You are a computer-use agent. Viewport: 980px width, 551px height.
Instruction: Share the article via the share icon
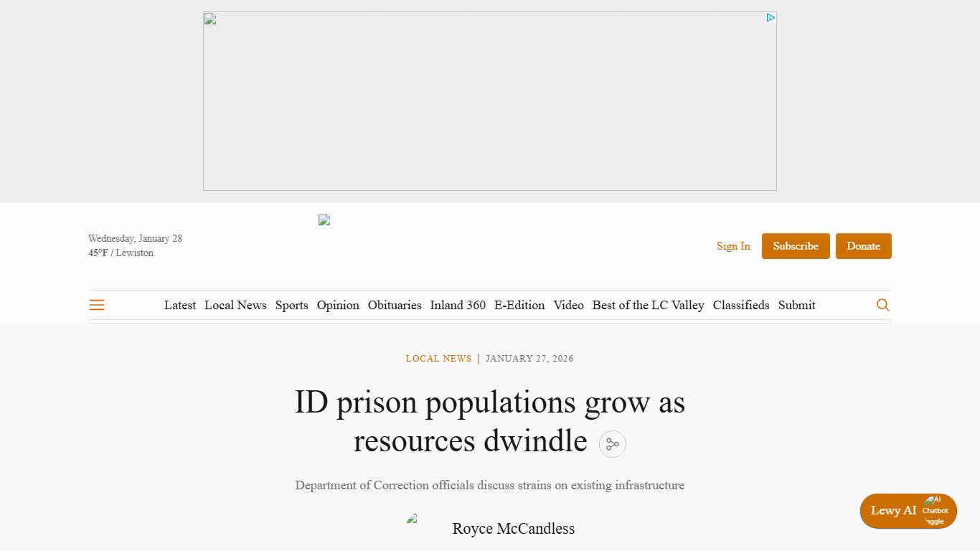coord(612,443)
